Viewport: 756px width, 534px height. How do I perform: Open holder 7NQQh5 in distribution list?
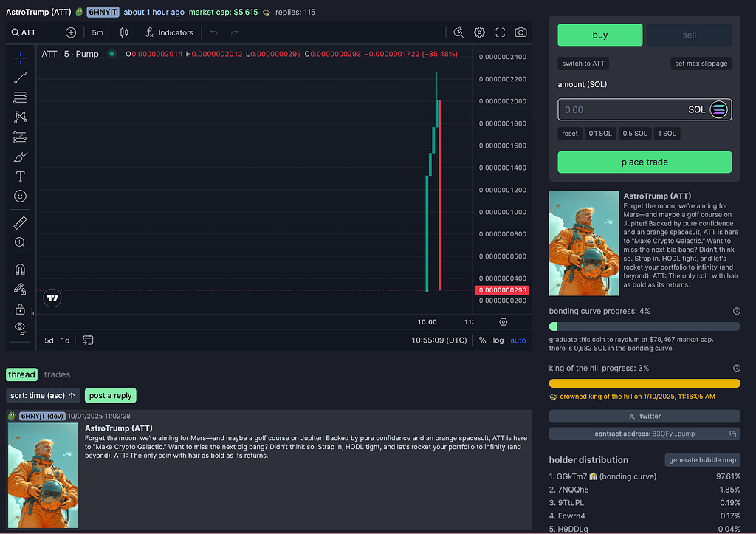[x=573, y=490]
